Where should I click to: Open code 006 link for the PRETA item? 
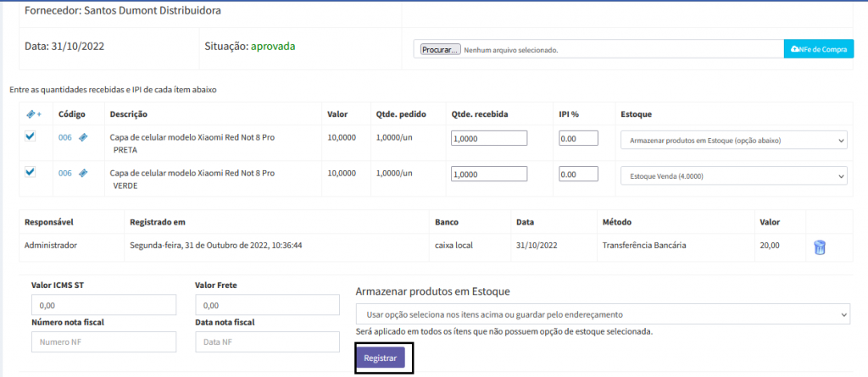pos(64,137)
